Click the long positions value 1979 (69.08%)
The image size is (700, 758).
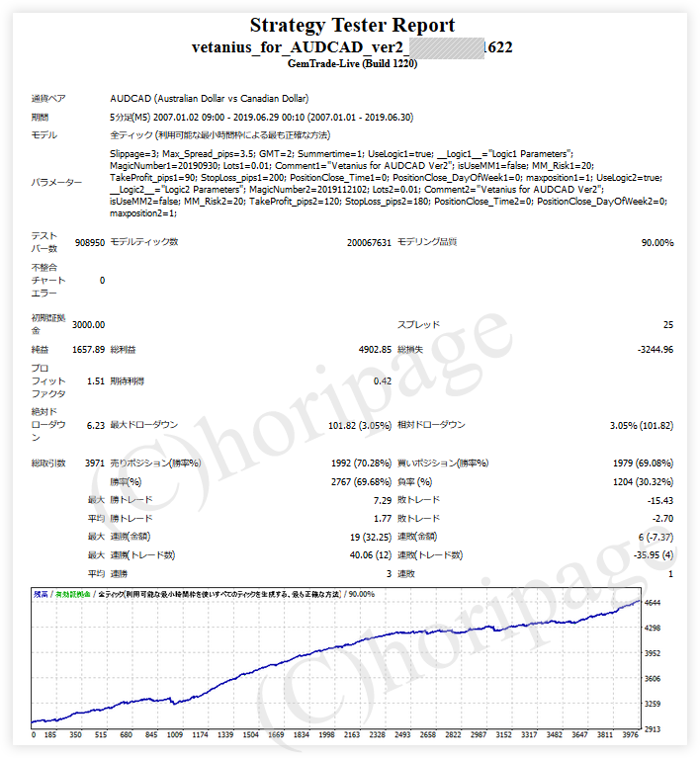point(643,463)
